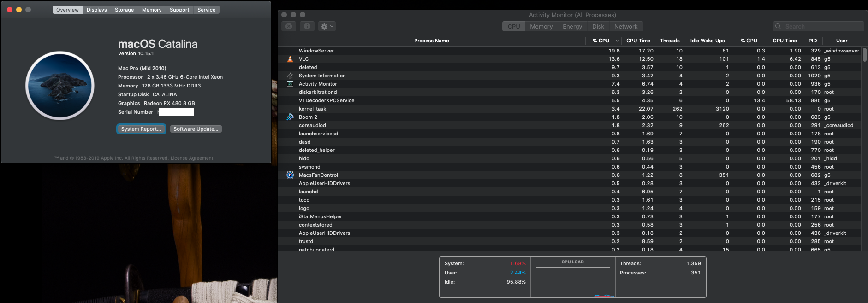Sort by % GPU column header
The width and height of the screenshot is (868, 303).
click(749, 41)
